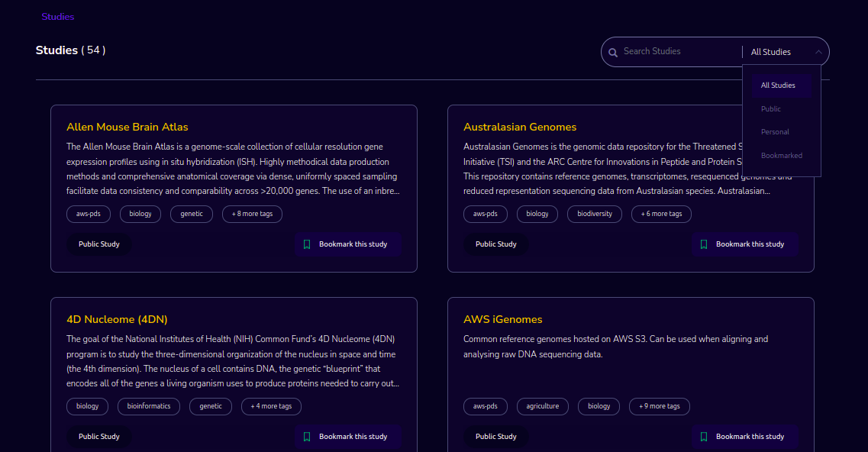The image size is (868, 452).
Task: Bookmark the AWS iGenomes study
Action: [744, 437]
